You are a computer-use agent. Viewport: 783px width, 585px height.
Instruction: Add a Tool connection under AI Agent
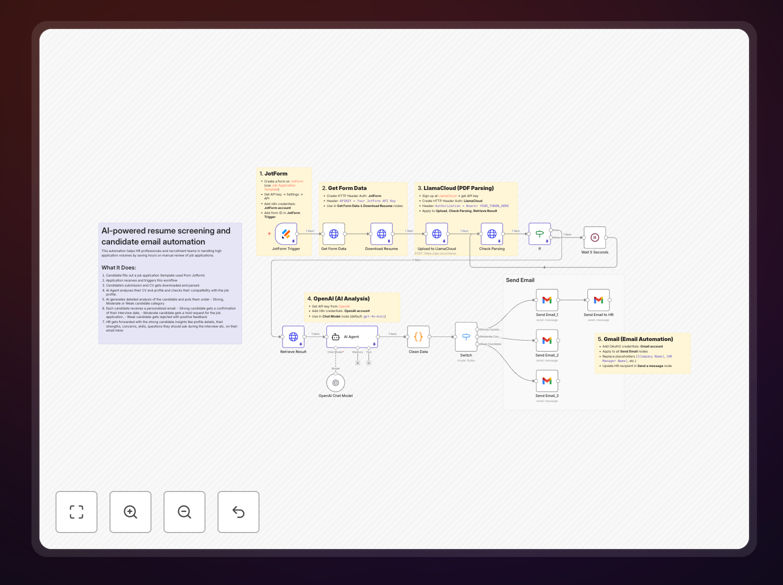coord(369,363)
